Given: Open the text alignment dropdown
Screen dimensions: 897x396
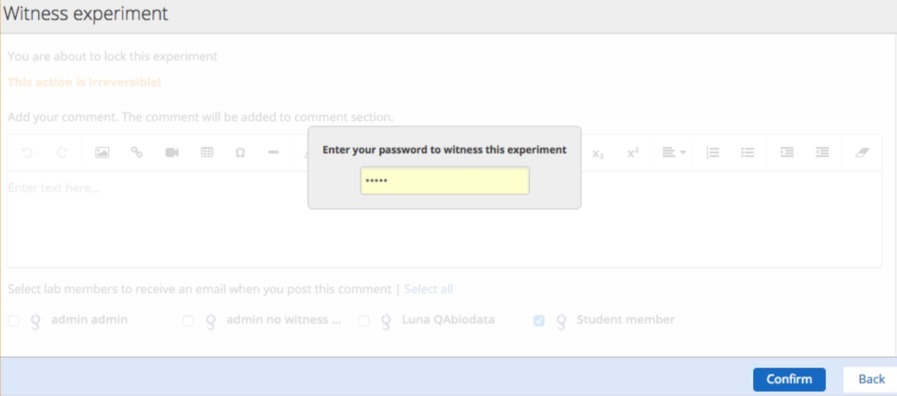Looking at the screenshot, I should [x=674, y=153].
